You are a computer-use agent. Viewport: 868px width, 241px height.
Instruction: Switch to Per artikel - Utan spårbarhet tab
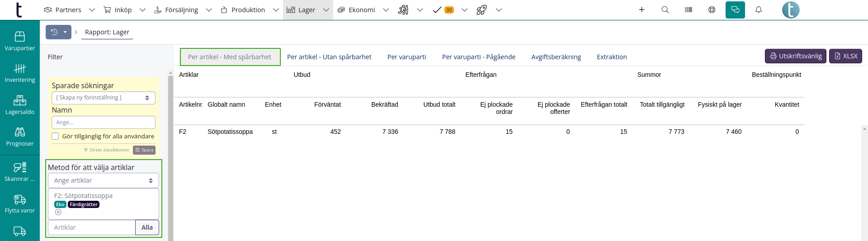[x=329, y=57]
